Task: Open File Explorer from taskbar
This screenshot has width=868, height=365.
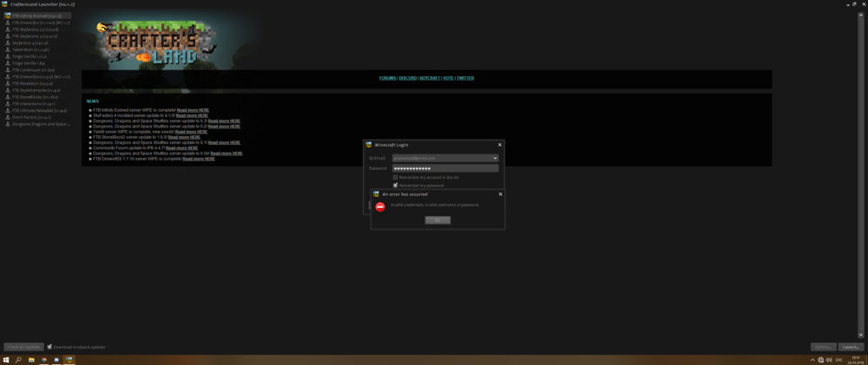Action: (31, 359)
